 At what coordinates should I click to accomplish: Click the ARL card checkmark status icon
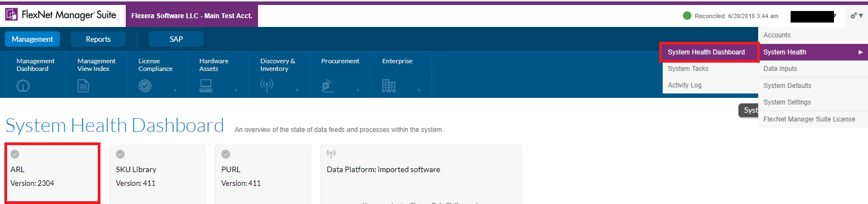point(15,154)
